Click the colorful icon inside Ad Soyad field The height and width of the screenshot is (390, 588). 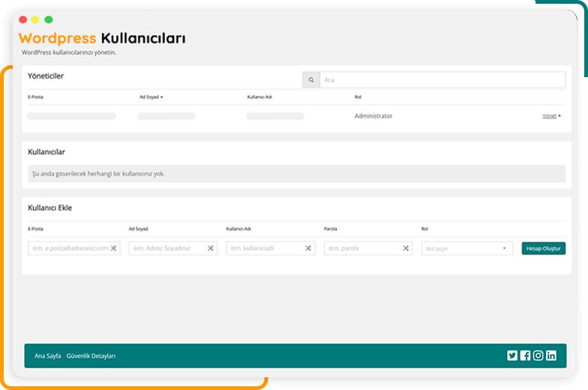pos(210,248)
